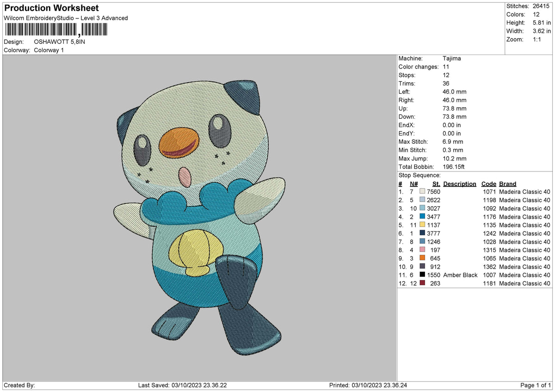
Task: Click the stitch count 3777 in row 6
Action: (434, 233)
